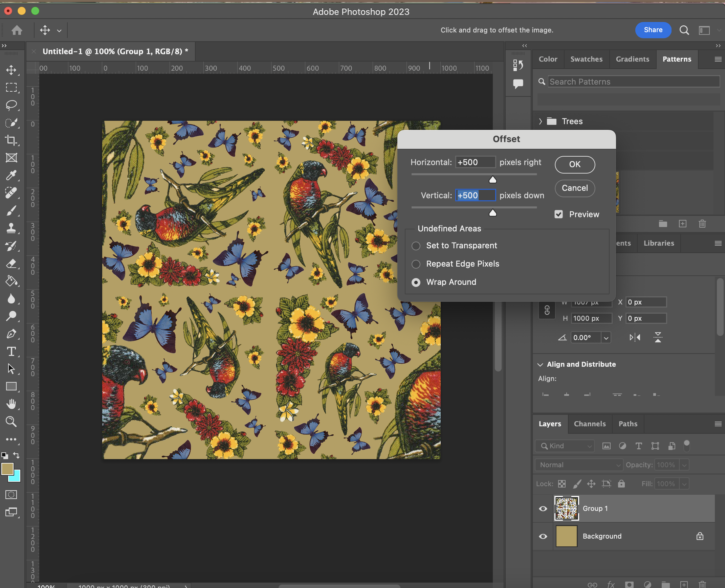Click the foreground color swatch
This screenshot has height=588, width=725.
(7, 469)
